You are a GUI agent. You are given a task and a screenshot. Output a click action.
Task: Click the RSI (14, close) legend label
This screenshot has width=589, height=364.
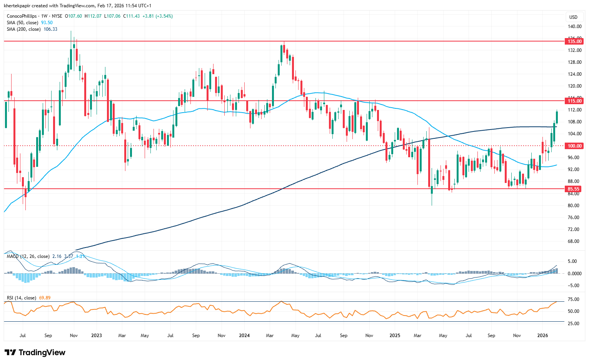click(21, 298)
